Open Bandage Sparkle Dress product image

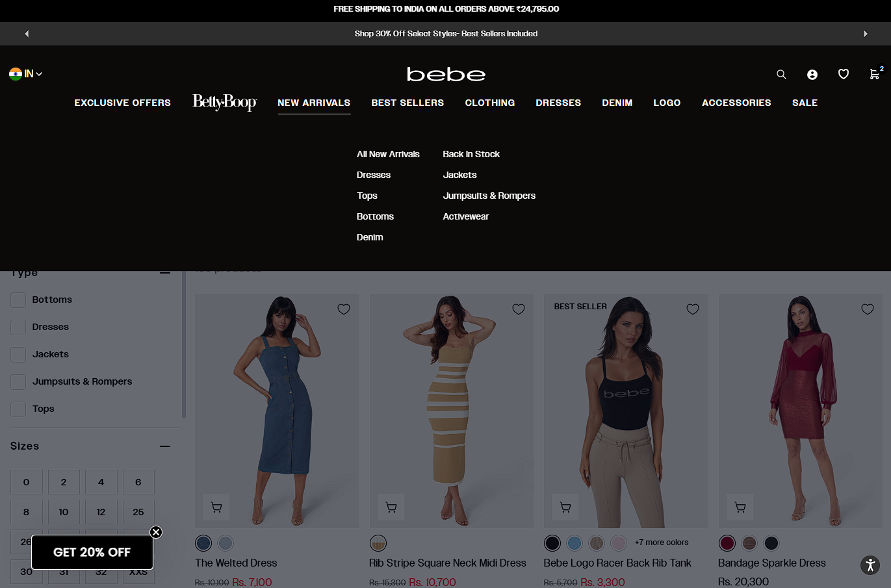[x=801, y=411]
